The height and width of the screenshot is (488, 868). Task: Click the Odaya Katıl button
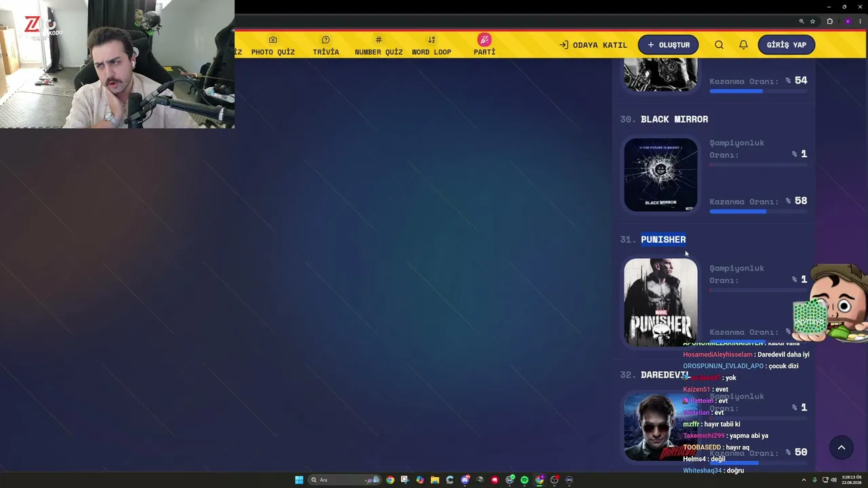(593, 45)
